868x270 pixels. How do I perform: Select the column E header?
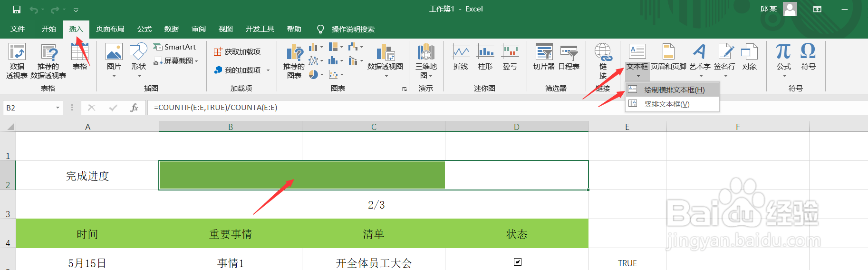[x=627, y=127]
